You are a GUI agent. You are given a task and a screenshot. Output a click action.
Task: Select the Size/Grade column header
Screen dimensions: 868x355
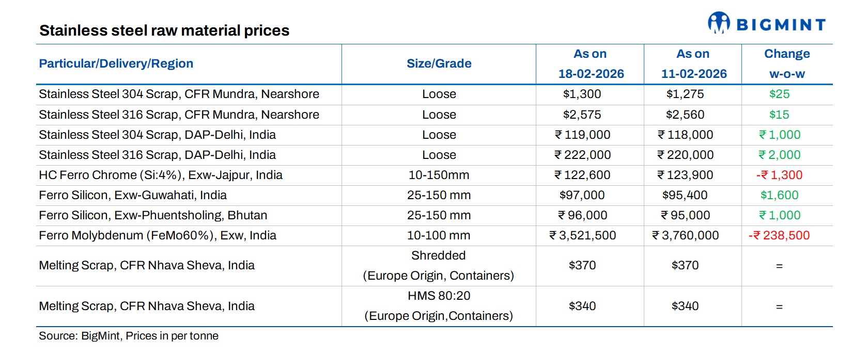tap(439, 63)
